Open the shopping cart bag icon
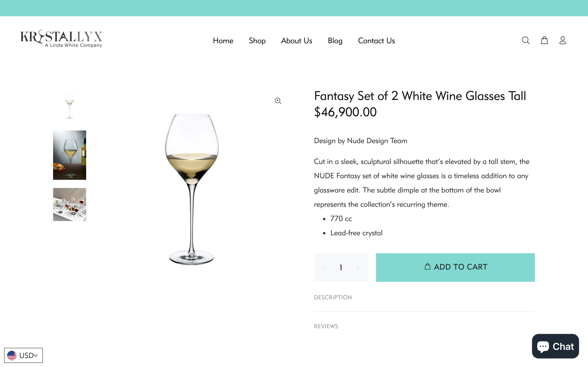Viewport: 588px width, 367px height. coord(544,40)
